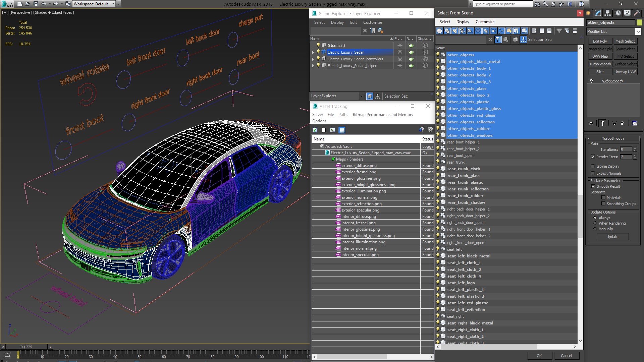Open the Workspace Default dropdown
This screenshot has height=362, width=644.
click(113, 4)
